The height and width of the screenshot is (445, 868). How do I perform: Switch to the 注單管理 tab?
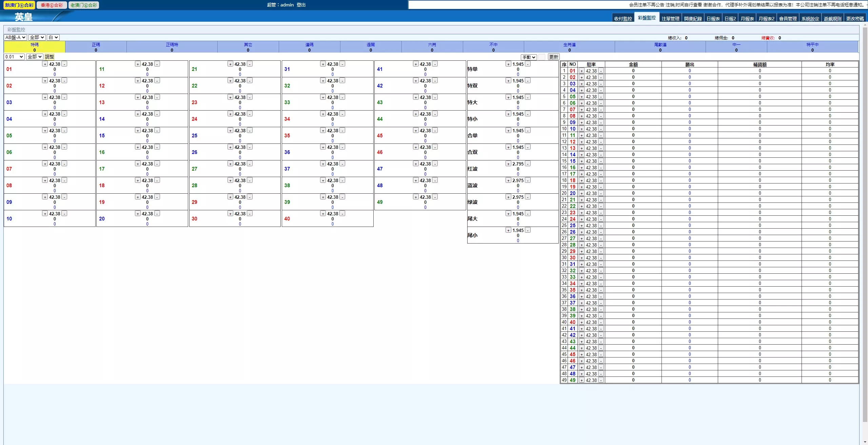(x=670, y=19)
